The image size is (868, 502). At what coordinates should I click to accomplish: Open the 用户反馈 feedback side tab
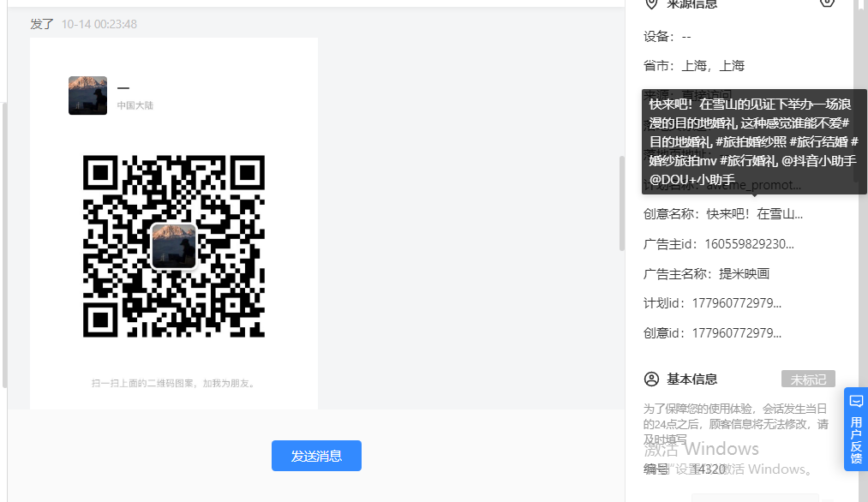tap(856, 429)
